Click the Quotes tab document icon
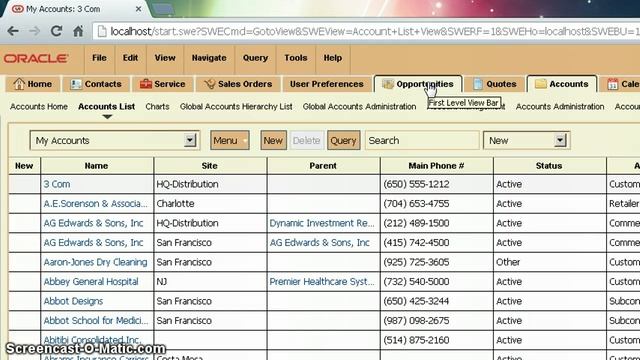Image resolution: width=640 pixels, height=360 pixels. pos(478,84)
